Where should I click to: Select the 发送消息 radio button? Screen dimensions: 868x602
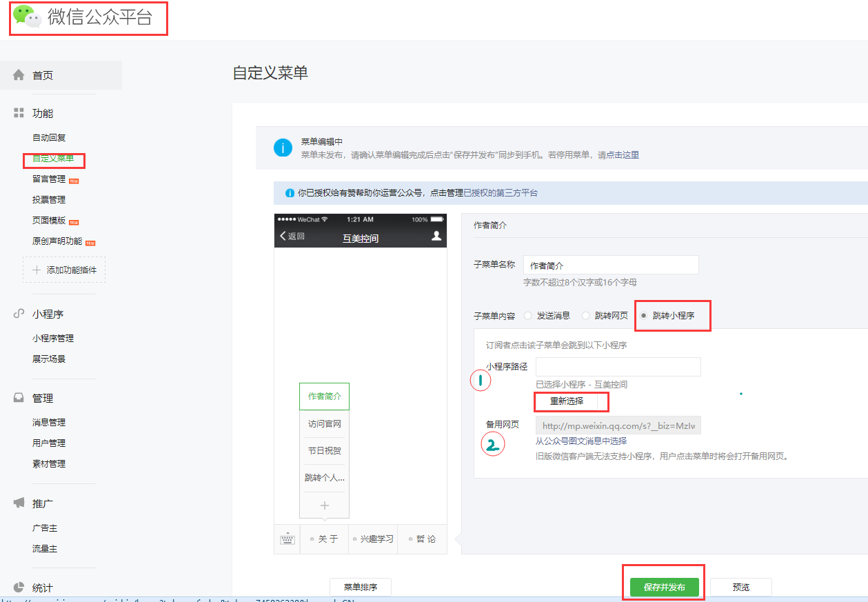coord(528,316)
